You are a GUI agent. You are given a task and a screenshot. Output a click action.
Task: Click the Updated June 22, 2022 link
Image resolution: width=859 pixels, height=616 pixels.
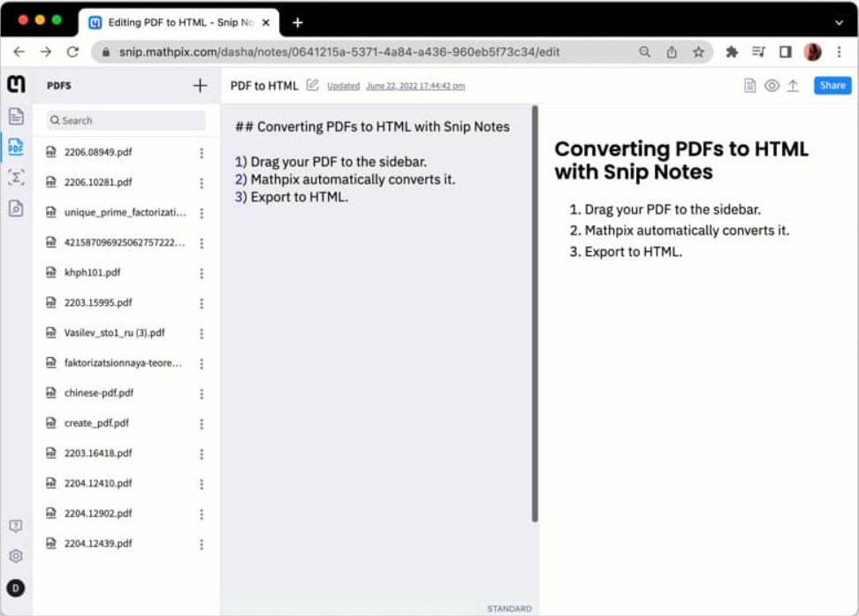pyautogui.click(x=396, y=86)
